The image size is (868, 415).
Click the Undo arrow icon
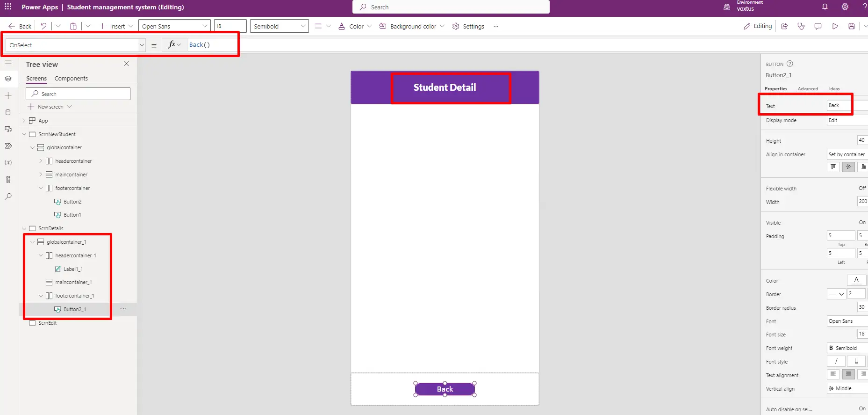tap(43, 26)
